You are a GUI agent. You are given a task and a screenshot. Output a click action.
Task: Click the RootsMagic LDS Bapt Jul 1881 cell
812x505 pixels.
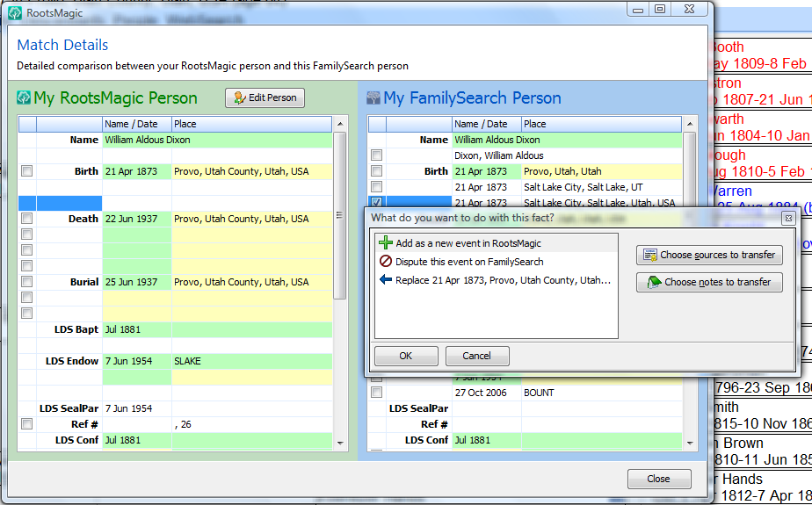137,329
